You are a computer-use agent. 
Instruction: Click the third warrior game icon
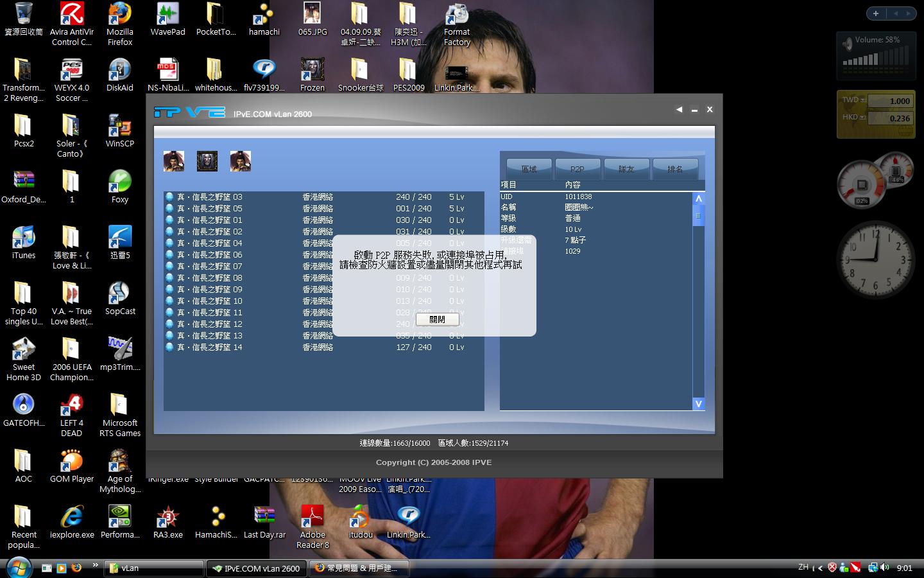tap(241, 161)
